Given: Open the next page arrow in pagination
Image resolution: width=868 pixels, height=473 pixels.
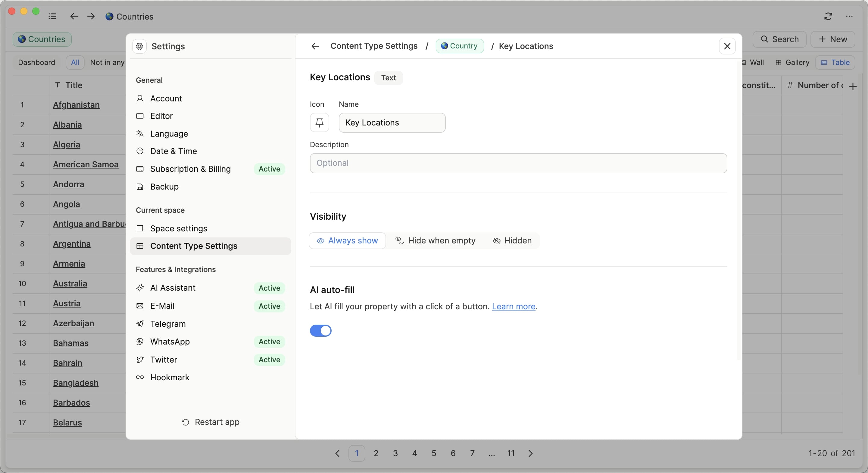Looking at the screenshot, I should (x=530, y=453).
